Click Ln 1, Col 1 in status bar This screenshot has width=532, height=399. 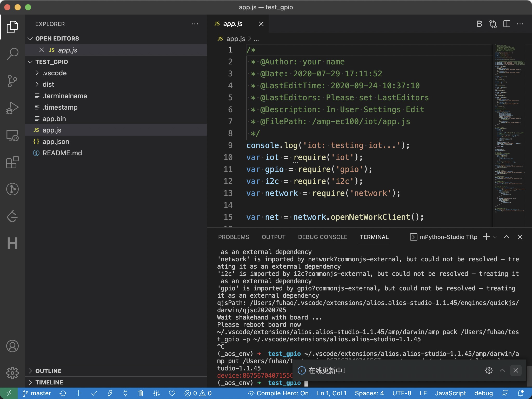332,393
